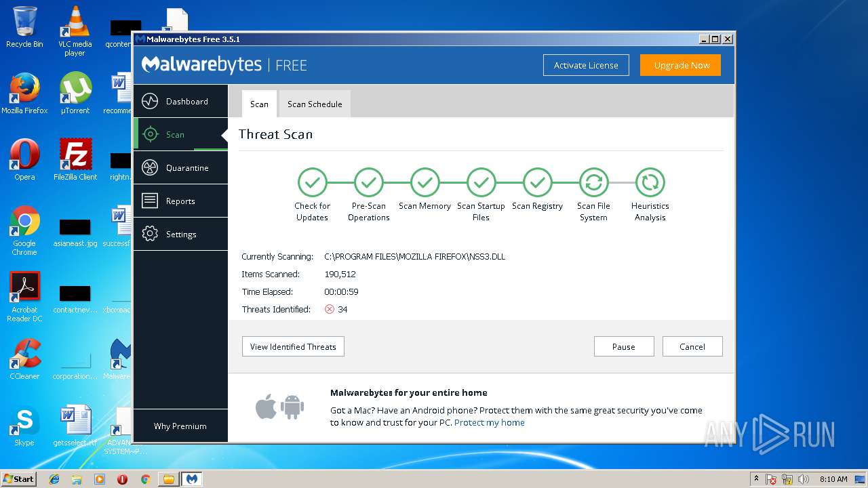
Task: Select the Opera desktop shortcut
Action: pyautogui.click(x=24, y=160)
